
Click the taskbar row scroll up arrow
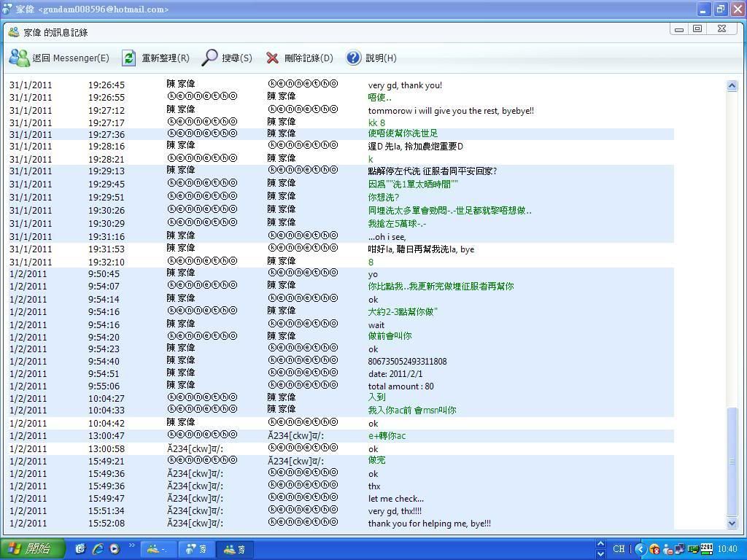[x=600, y=544]
